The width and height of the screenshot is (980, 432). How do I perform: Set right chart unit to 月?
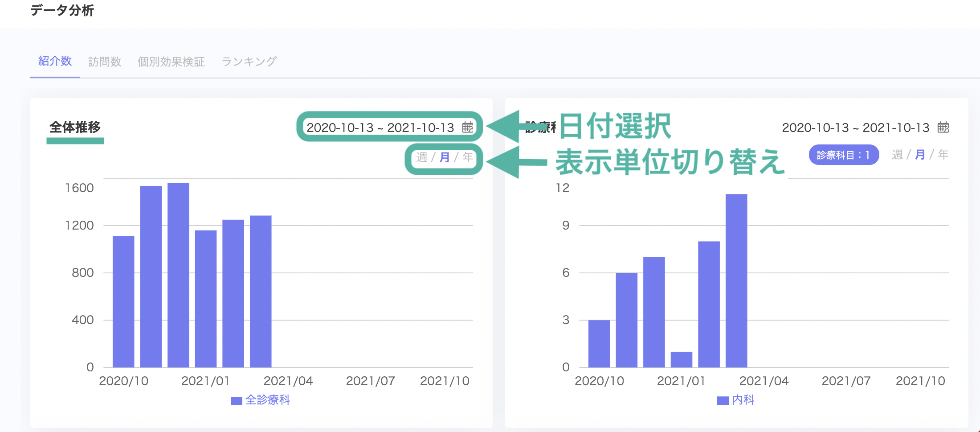[x=920, y=154]
